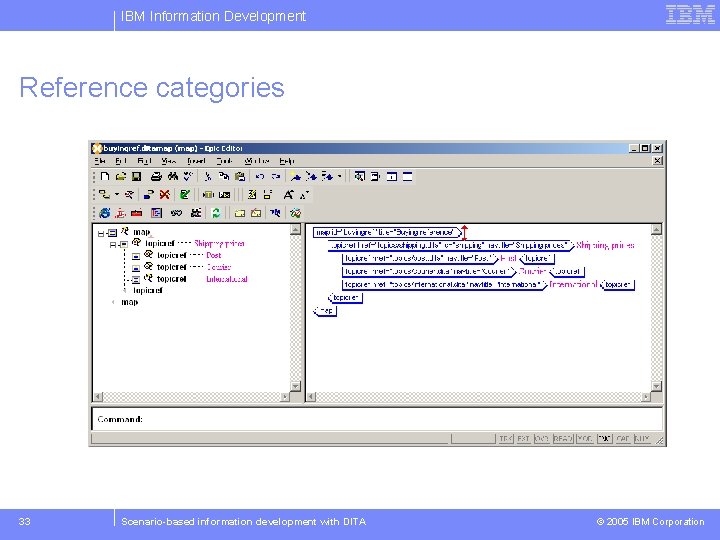Click the Redo arrow icon
Viewport: 720px width, 540px height.
(276, 176)
